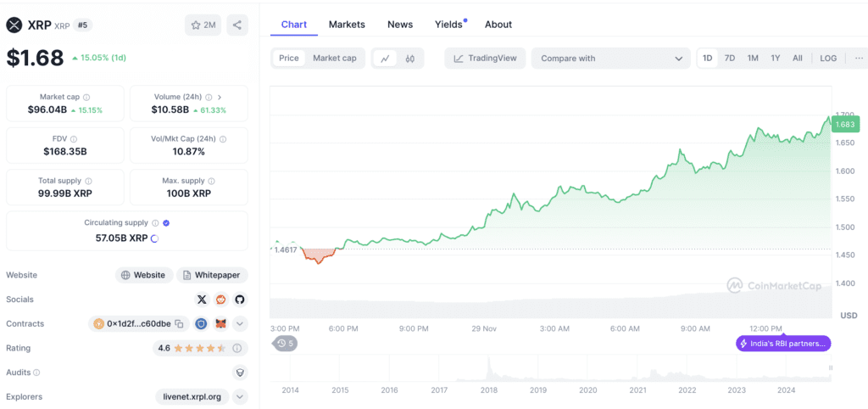Open the Chart tab
This screenshot has width=868, height=409.
[x=294, y=25]
